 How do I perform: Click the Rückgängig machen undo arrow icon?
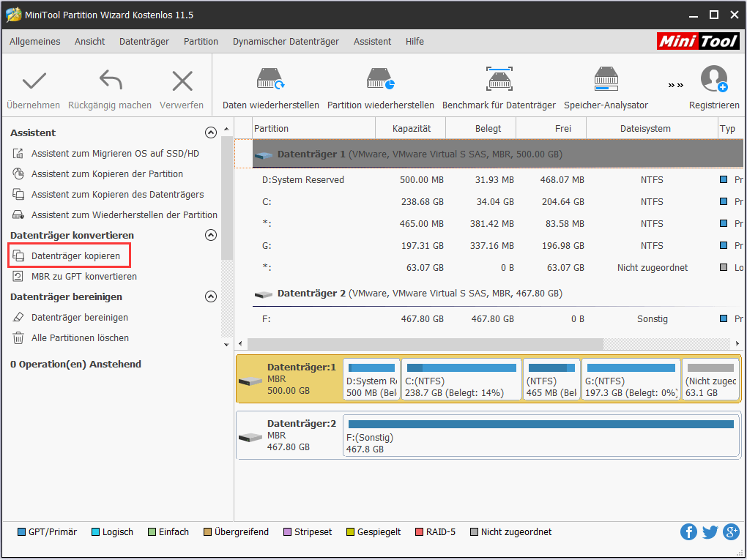[x=111, y=80]
